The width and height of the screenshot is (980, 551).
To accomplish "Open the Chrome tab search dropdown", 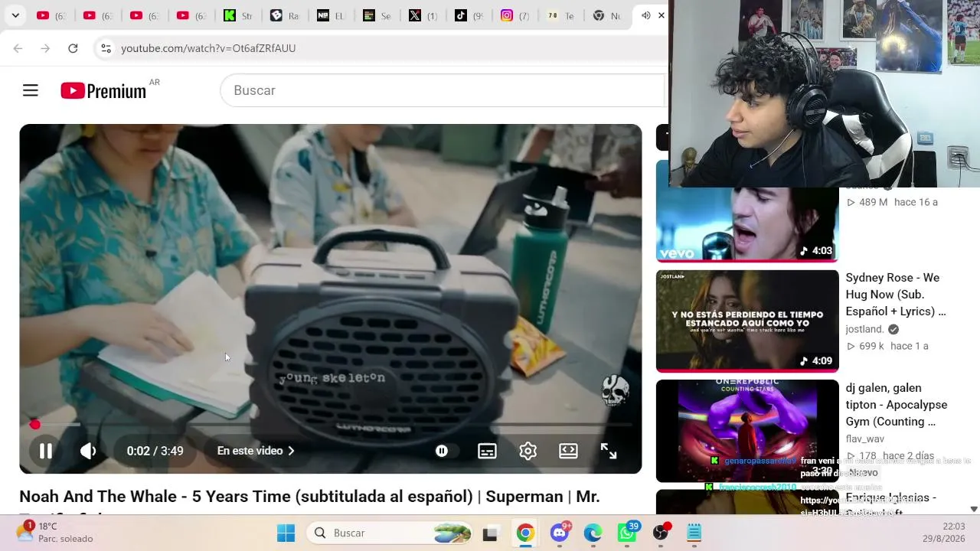I will 15,15.
